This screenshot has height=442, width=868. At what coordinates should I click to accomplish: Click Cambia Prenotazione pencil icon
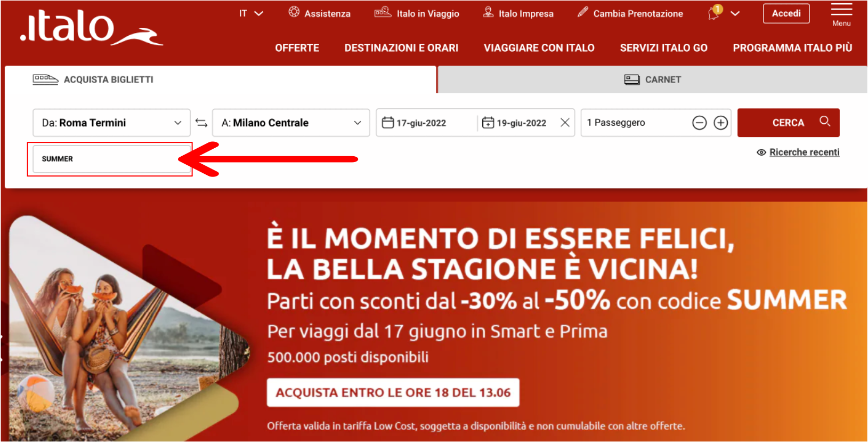pos(583,12)
